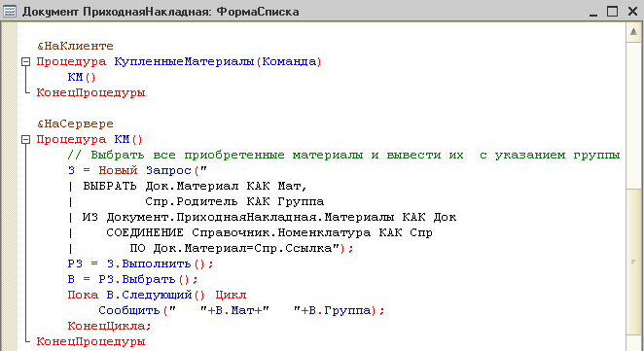Click 'Пока В.Следующий() Цикл' line
The height and width of the screenshot is (351, 644).
pos(157,296)
